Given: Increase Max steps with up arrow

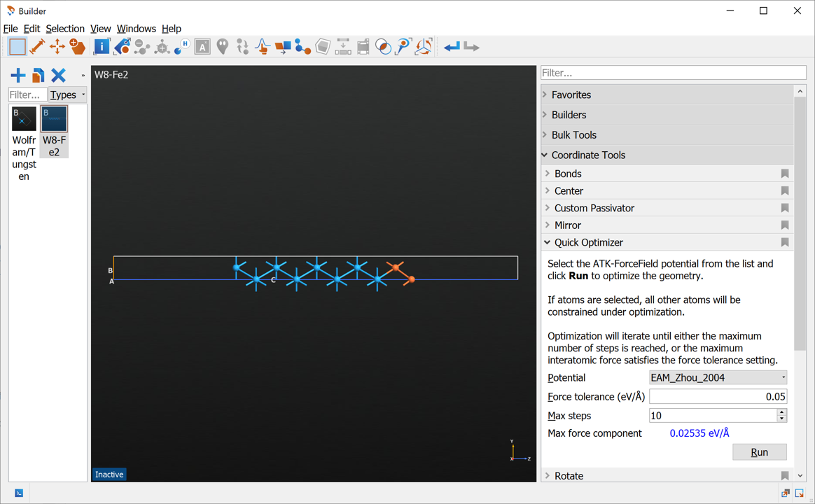Looking at the screenshot, I should 781,412.
